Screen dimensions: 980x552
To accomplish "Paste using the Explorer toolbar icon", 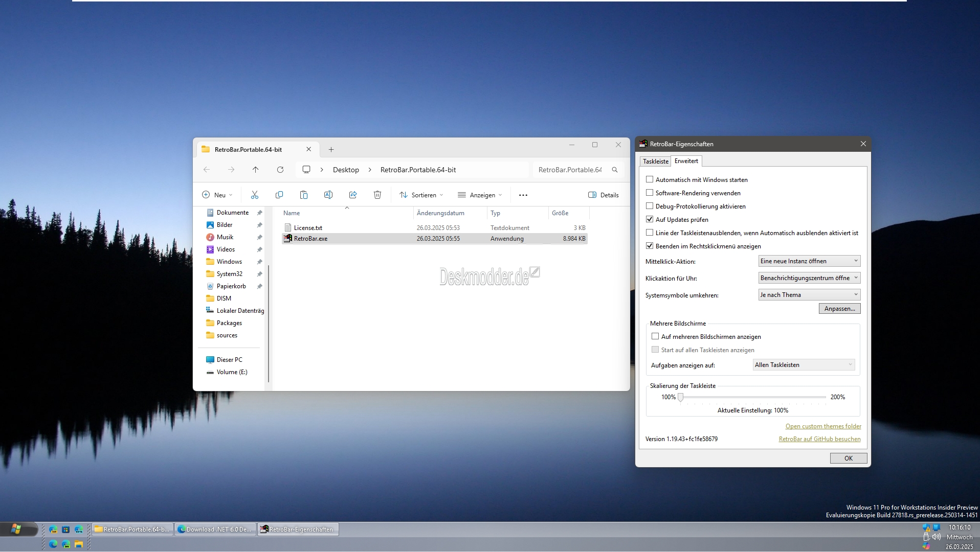I will (x=304, y=195).
